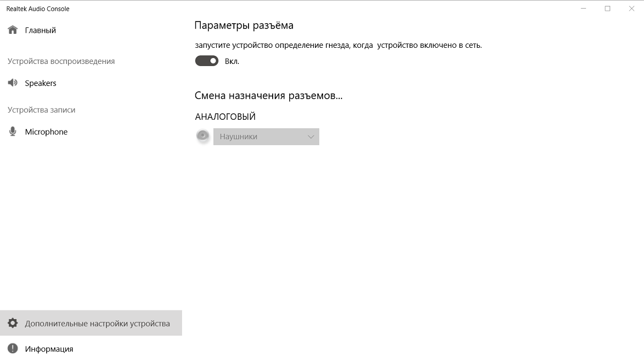Click the home icon in the sidebar

13,30
